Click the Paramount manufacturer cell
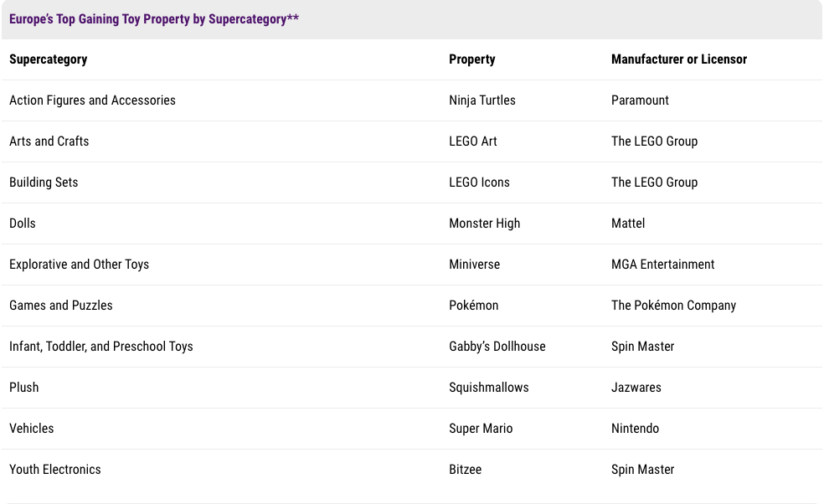824x504 pixels. coord(640,100)
